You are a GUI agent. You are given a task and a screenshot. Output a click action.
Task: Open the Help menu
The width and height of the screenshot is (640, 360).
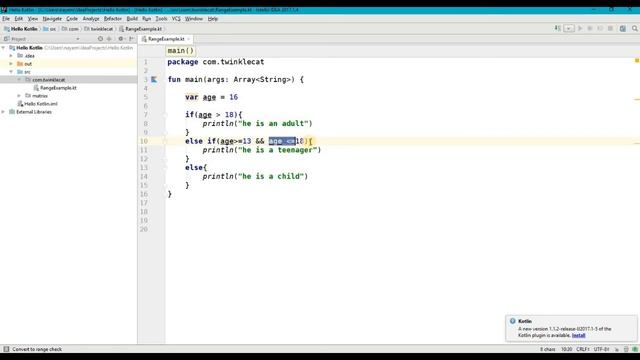point(213,19)
